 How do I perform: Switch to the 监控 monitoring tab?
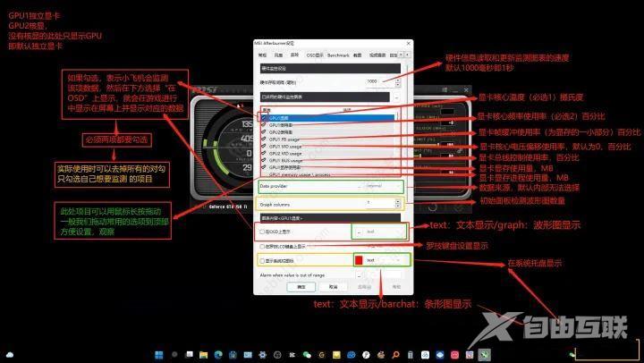[x=294, y=55]
